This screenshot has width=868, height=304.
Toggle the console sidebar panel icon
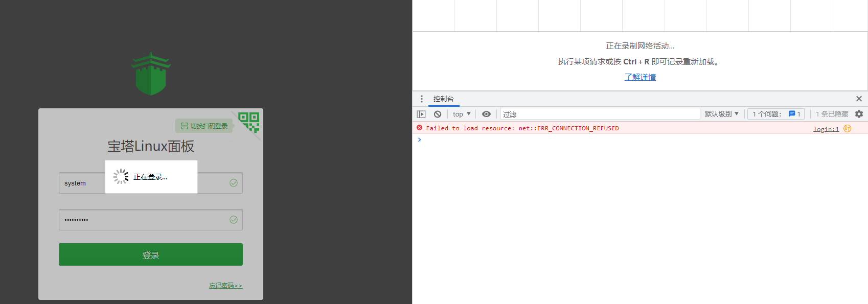coord(421,114)
